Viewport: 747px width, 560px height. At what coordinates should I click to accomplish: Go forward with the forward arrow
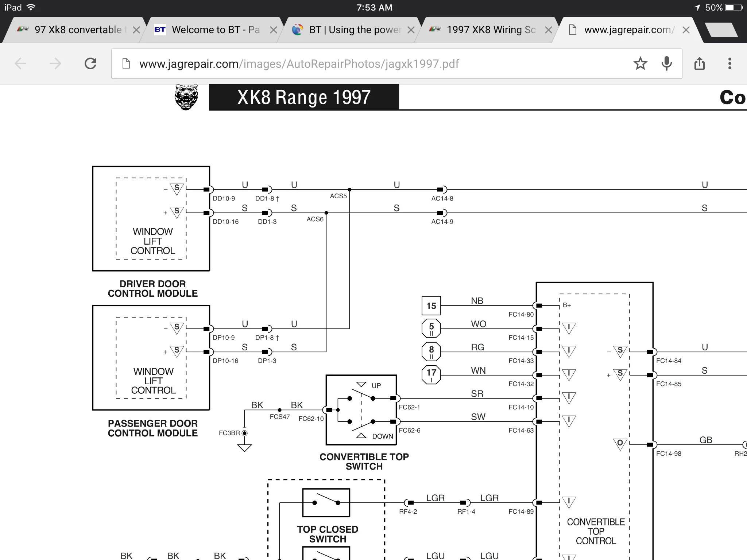(x=55, y=64)
